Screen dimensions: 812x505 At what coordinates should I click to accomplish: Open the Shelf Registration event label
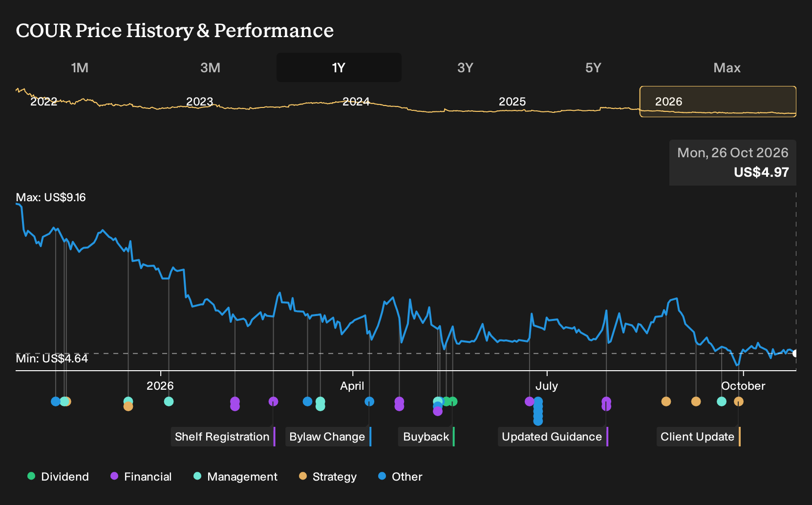223,437
